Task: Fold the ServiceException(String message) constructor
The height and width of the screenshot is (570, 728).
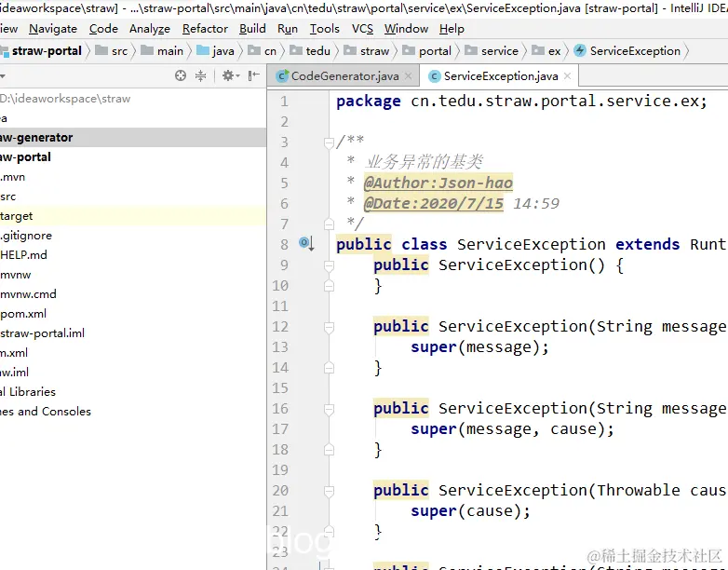Action: click(329, 327)
